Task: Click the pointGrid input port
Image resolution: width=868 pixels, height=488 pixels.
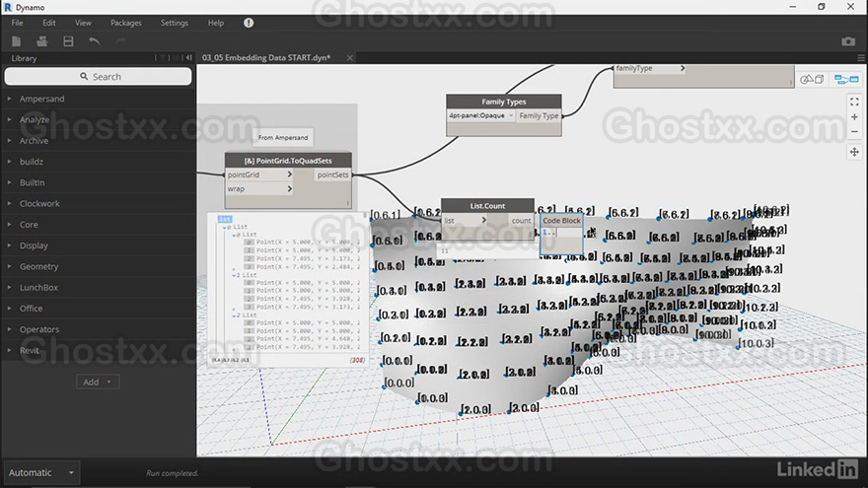Action: (259, 174)
